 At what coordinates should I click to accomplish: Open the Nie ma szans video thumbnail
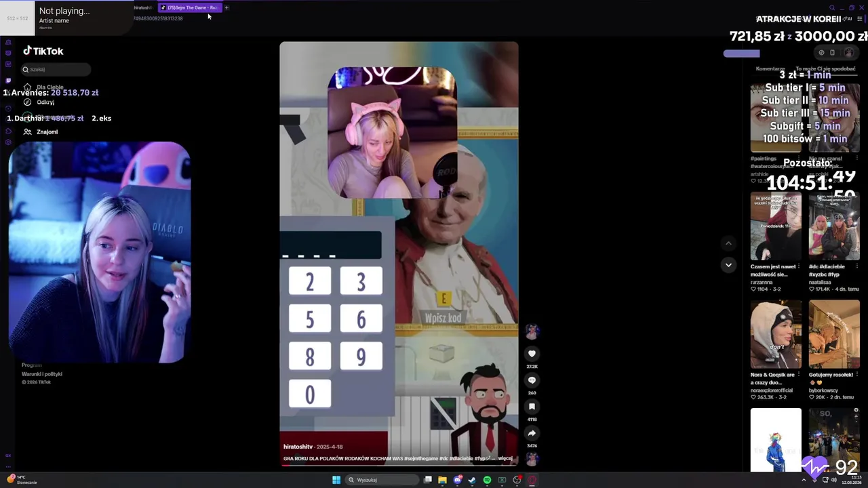tap(834, 119)
